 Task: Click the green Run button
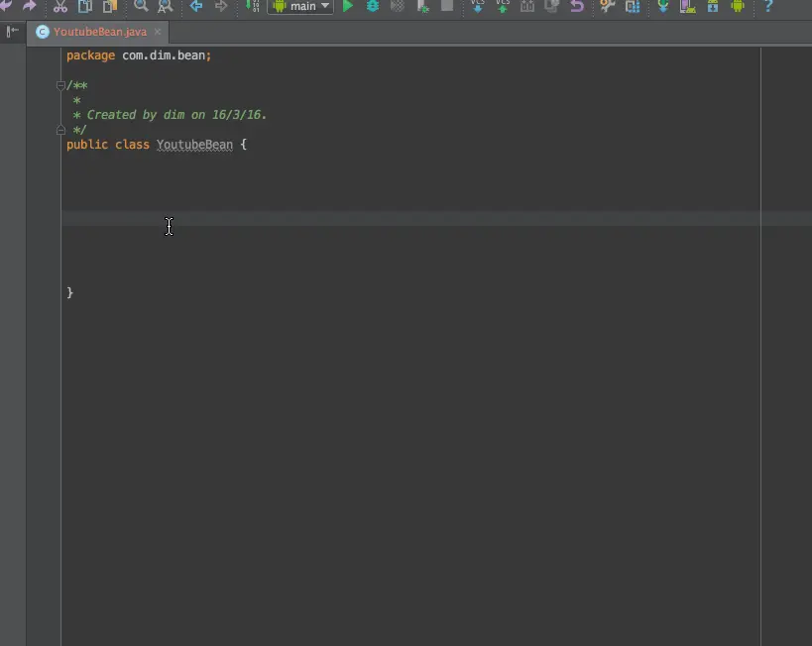click(348, 6)
